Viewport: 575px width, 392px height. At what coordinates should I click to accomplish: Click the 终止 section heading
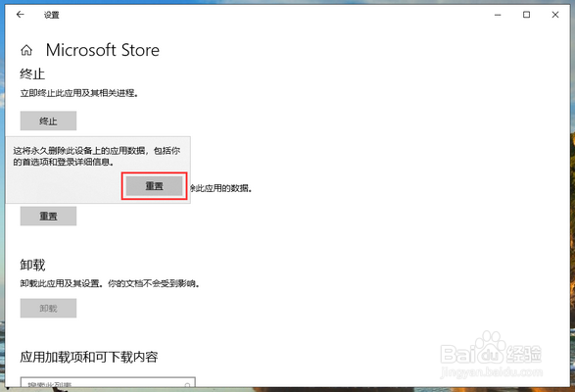point(32,74)
